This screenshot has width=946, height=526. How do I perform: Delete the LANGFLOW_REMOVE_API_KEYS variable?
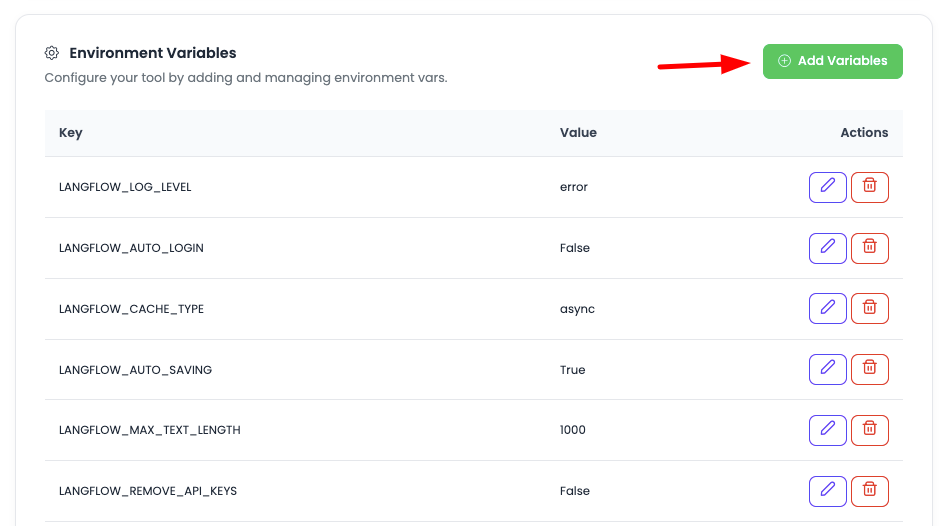pyautogui.click(x=869, y=491)
